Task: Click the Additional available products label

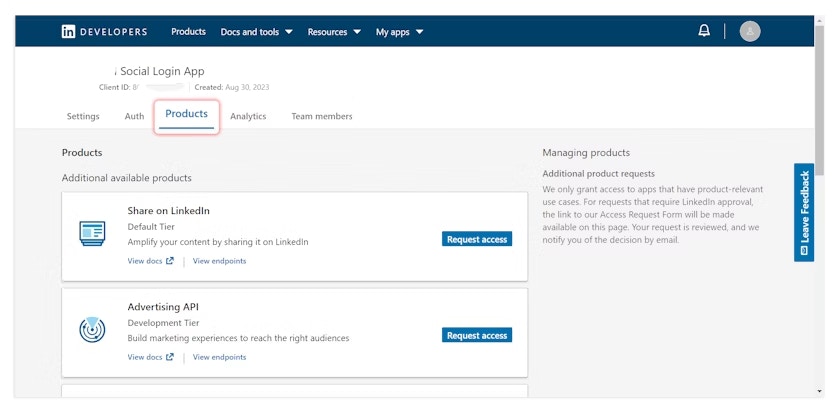Action: [126, 178]
